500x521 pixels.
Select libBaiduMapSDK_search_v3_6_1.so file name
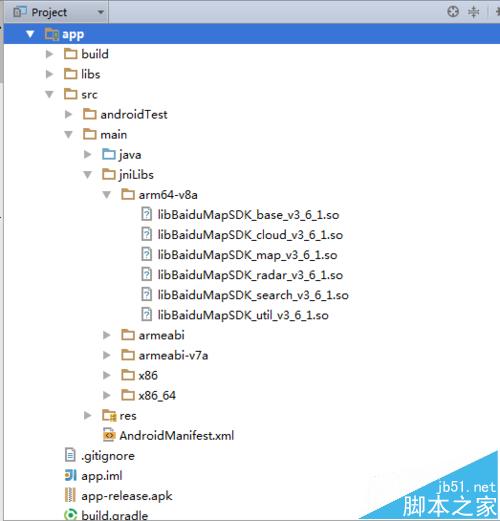pyautogui.click(x=253, y=295)
